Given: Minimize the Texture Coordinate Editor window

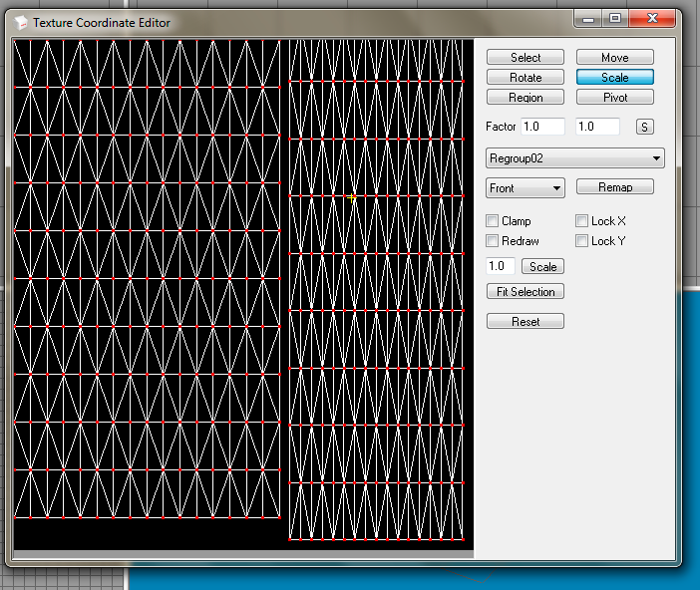Looking at the screenshot, I should [588, 19].
